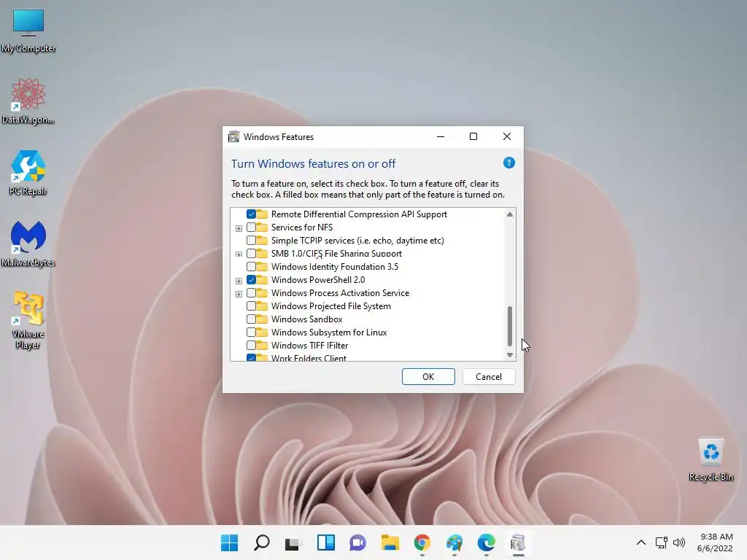Maximize the Windows Features window
Image resolution: width=747 pixels, height=560 pixels.
pyautogui.click(x=473, y=136)
